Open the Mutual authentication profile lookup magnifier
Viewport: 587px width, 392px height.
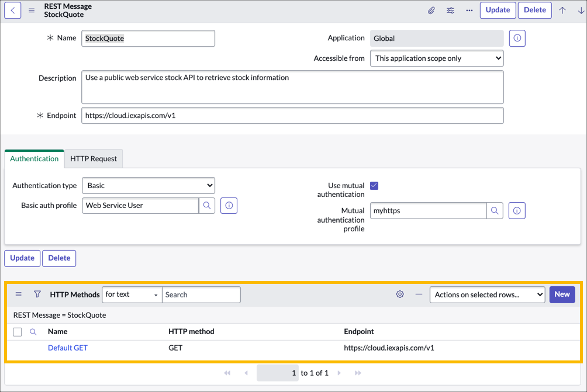[495, 210]
